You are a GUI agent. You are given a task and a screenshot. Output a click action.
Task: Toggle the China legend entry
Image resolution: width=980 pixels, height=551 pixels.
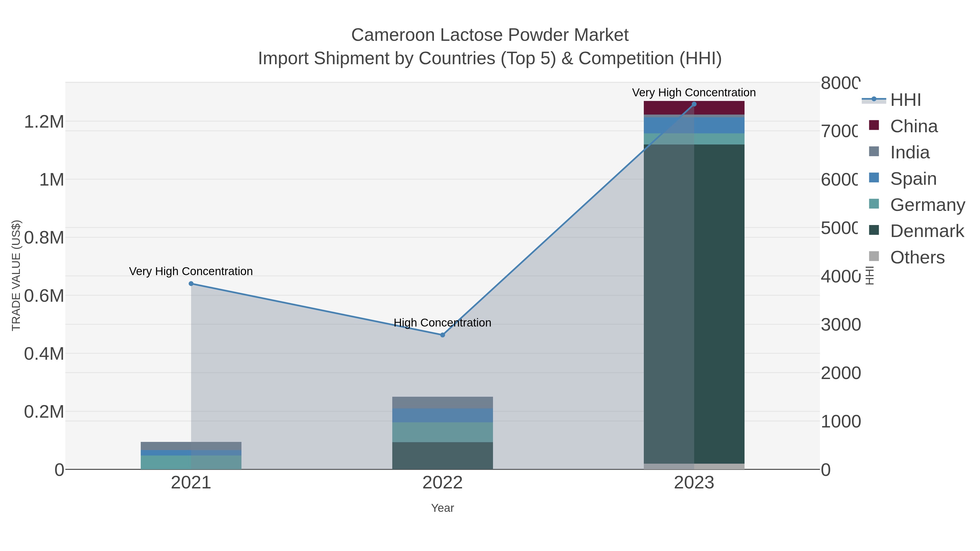pyautogui.click(x=904, y=126)
